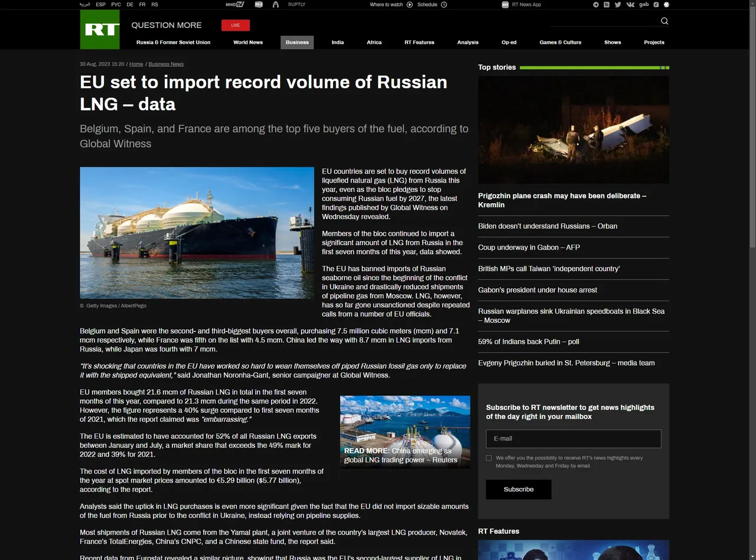Image resolution: width=756 pixels, height=560 pixels.
Task: Click the E-mail newsletter input field
Action: (x=573, y=439)
